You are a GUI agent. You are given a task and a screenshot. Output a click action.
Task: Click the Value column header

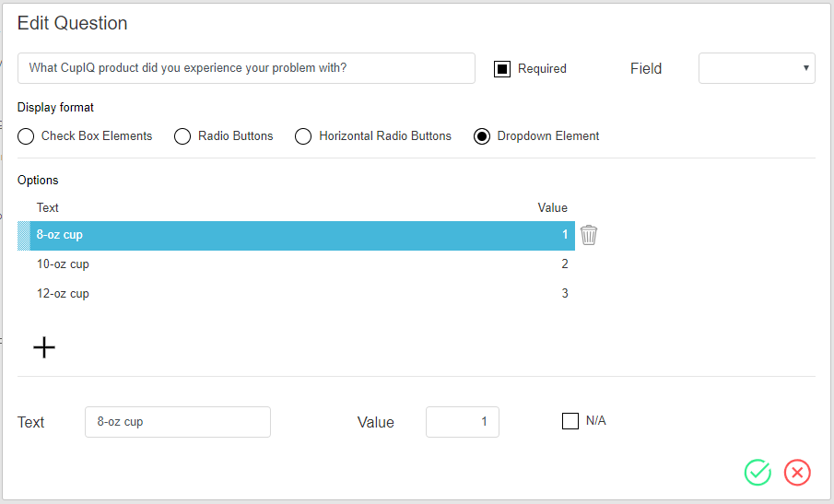point(552,208)
